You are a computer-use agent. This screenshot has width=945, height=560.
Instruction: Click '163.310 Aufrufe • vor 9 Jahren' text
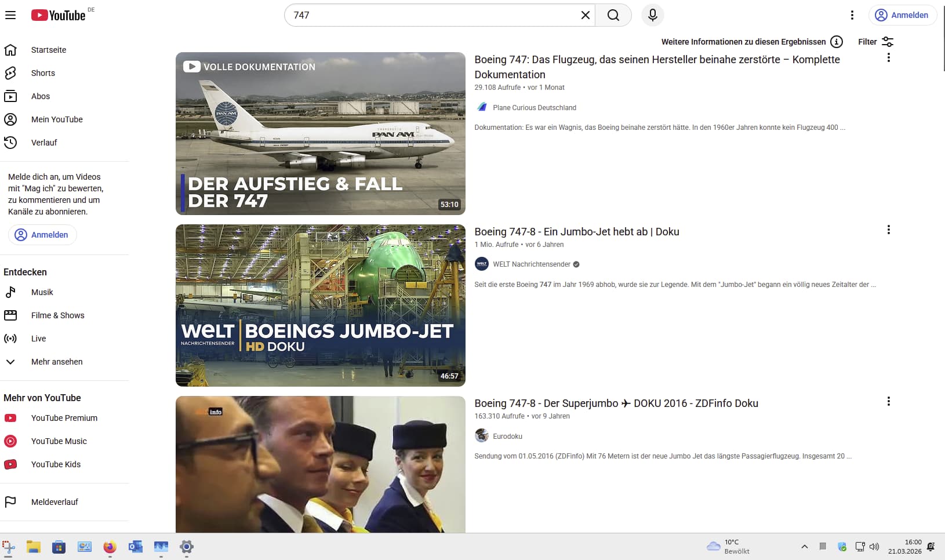click(522, 416)
